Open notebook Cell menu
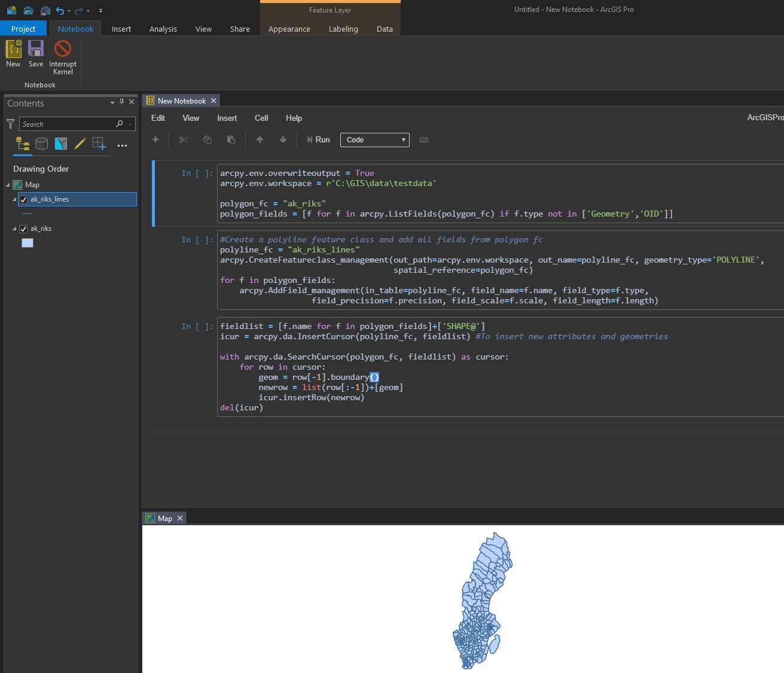 tap(261, 118)
